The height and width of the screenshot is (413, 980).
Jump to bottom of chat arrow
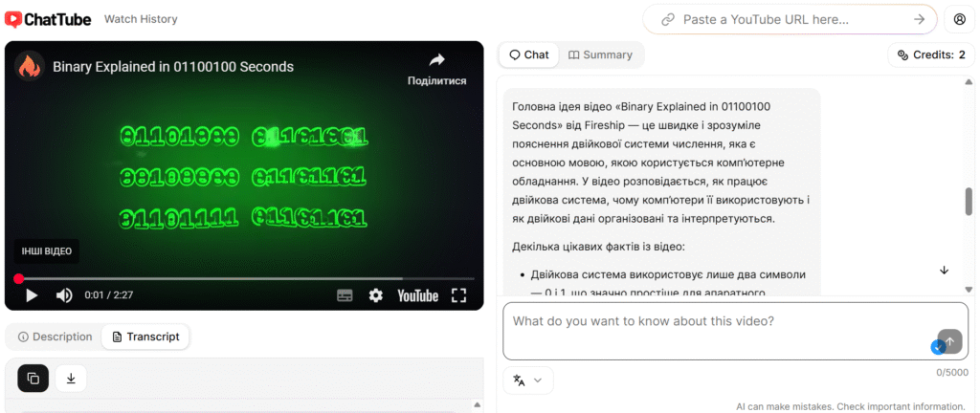click(x=945, y=271)
